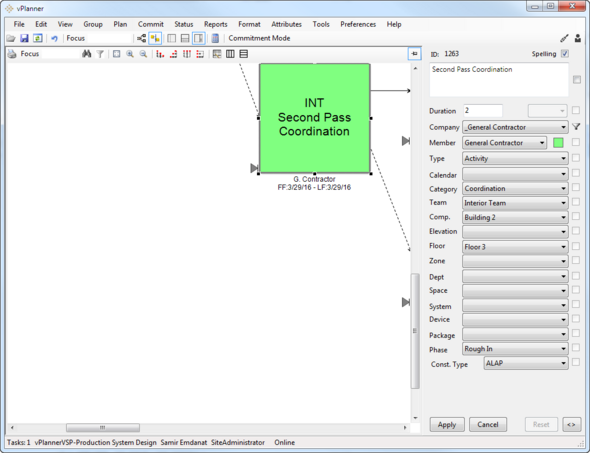Toggle the Spelling checkbox
This screenshot has height=453, width=590.
pyautogui.click(x=564, y=54)
